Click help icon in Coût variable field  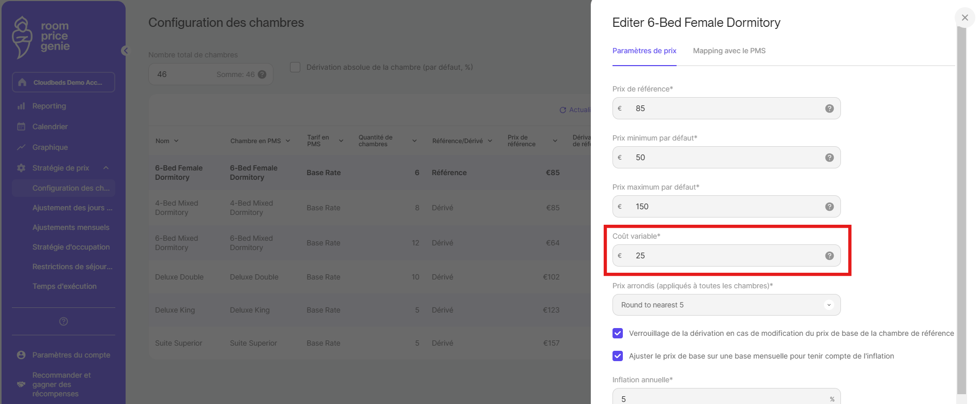point(829,256)
